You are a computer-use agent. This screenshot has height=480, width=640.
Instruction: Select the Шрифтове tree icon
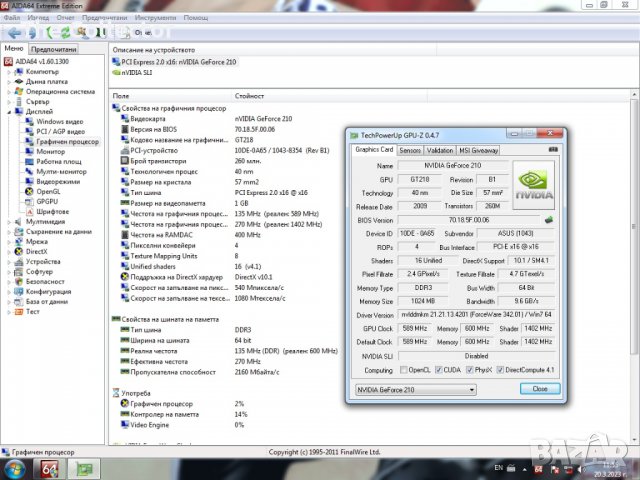tap(29, 211)
